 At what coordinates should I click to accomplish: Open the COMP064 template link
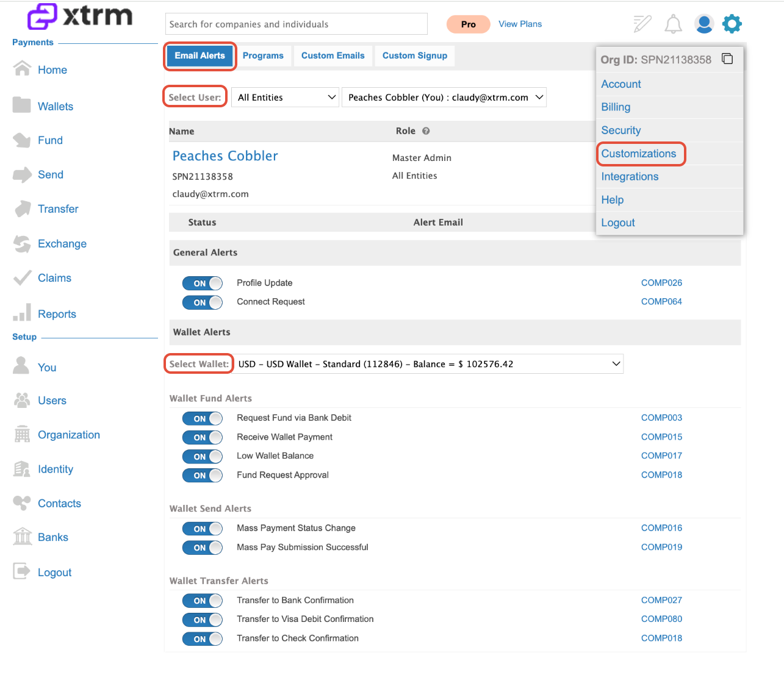(x=661, y=302)
